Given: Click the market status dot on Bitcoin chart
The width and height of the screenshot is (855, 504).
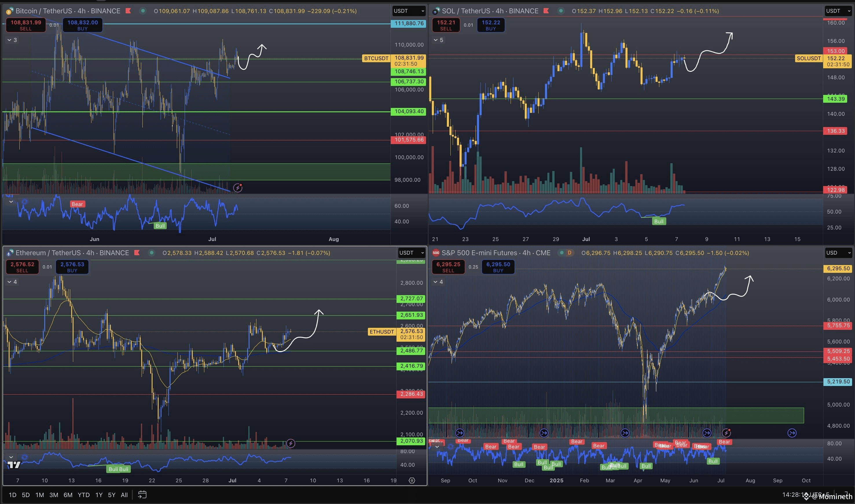Looking at the screenshot, I should [143, 11].
